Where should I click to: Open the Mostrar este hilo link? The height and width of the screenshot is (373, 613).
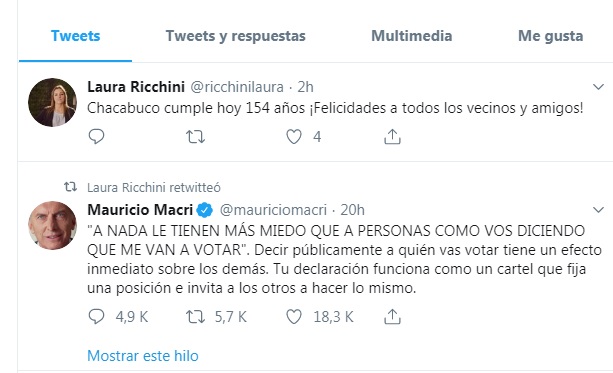tap(143, 356)
